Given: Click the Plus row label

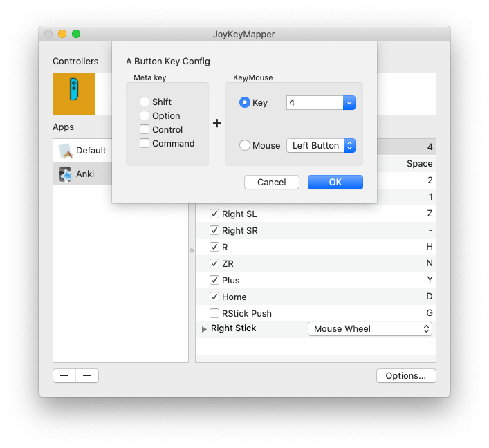Looking at the screenshot, I should [x=231, y=280].
